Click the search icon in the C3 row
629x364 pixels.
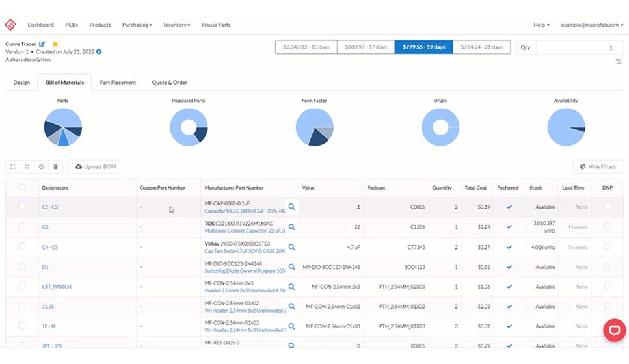pos(292,227)
